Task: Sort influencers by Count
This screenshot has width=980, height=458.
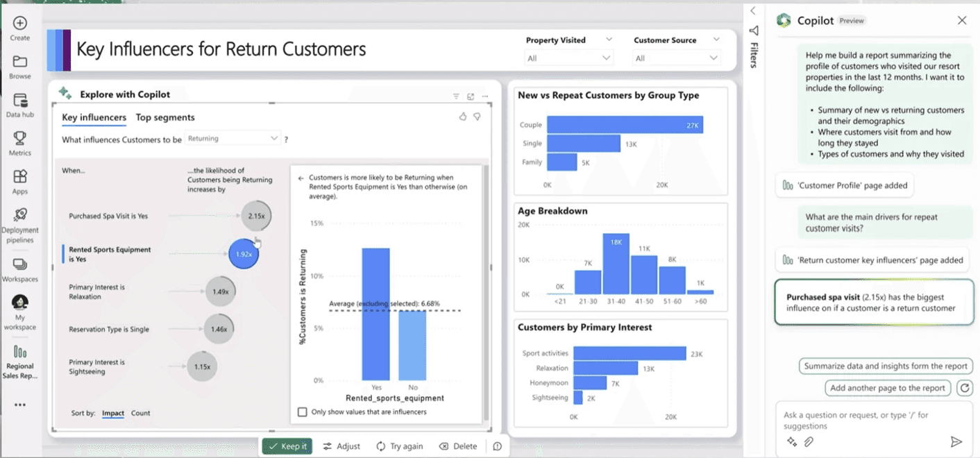Action: pos(141,413)
